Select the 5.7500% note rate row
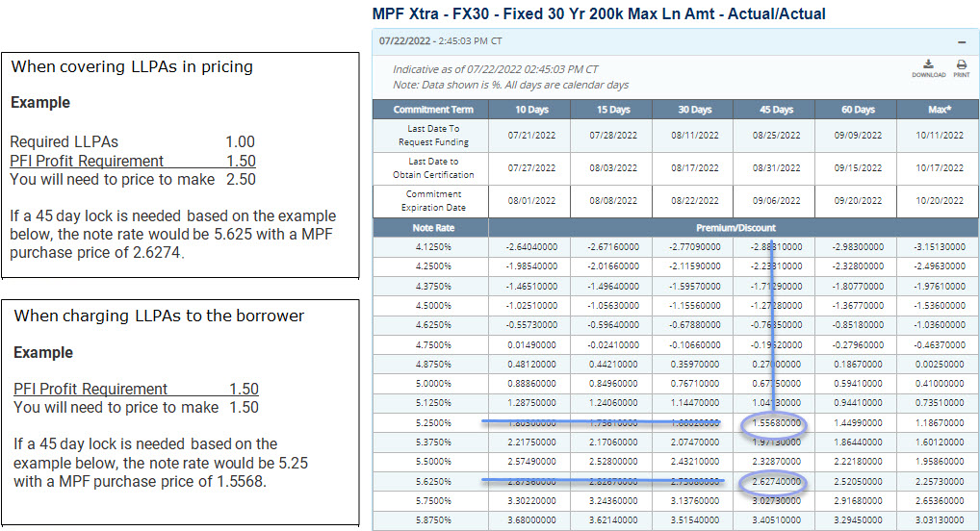Screen dimensions: 980x531 (x=676, y=501)
